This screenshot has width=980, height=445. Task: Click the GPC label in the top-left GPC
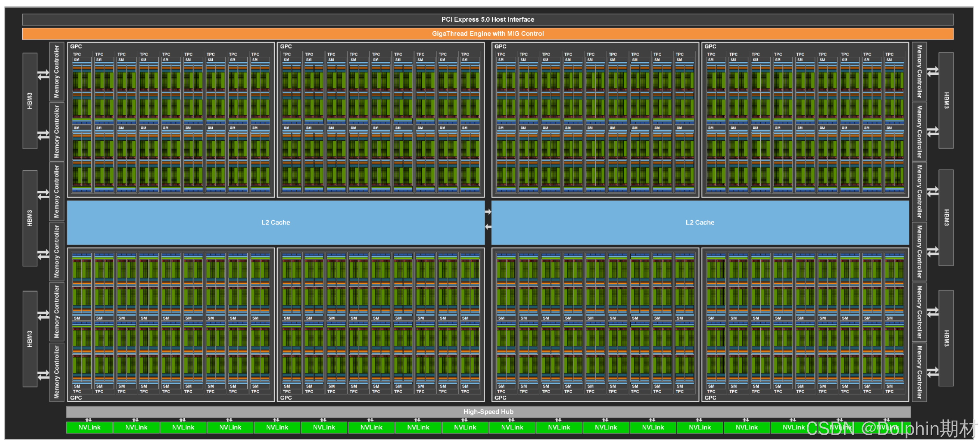(x=76, y=46)
